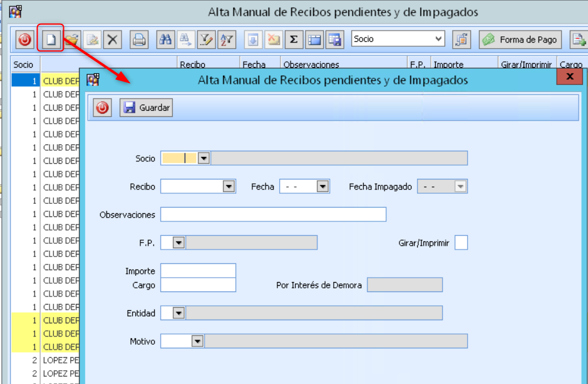The height and width of the screenshot is (384, 588).
Task: Click the new record page icon
Action: pos(50,39)
